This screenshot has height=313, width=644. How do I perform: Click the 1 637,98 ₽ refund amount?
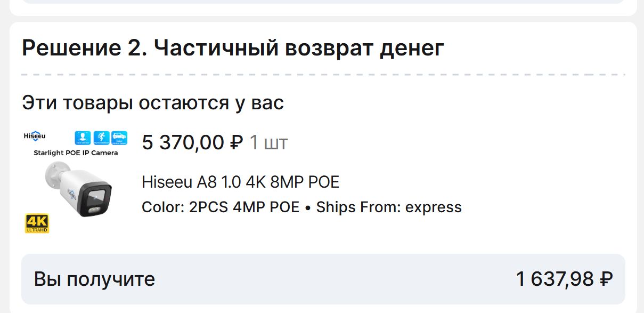click(564, 279)
